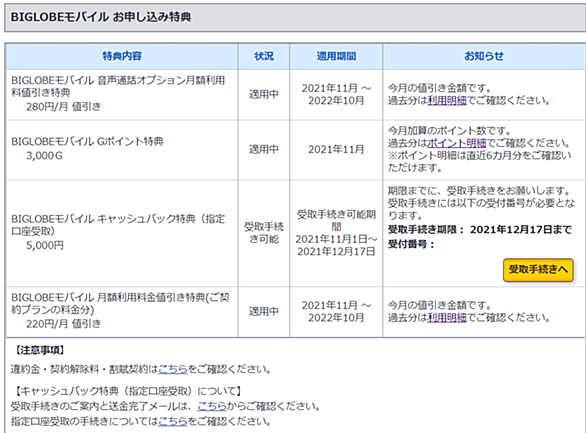Open こちら link for 違約金・契約解除料
The height and width of the screenshot is (433, 586).
[173, 369]
